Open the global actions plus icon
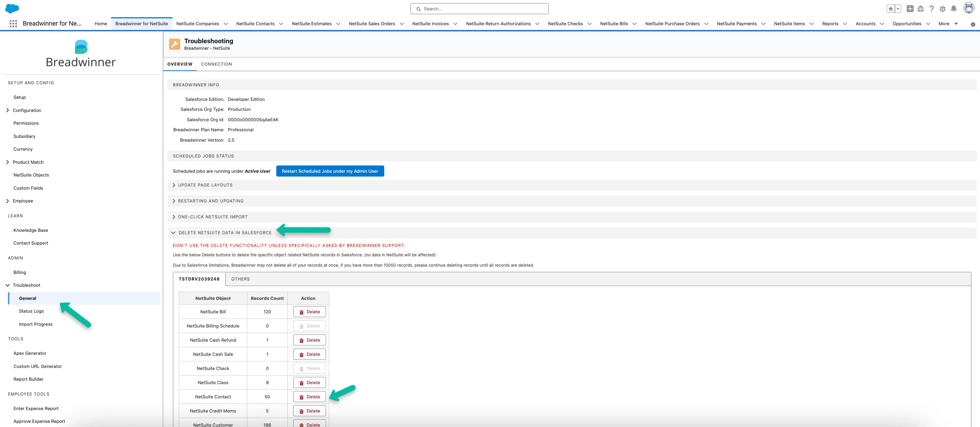This screenshot has width=980, height=427. point(910,9)
